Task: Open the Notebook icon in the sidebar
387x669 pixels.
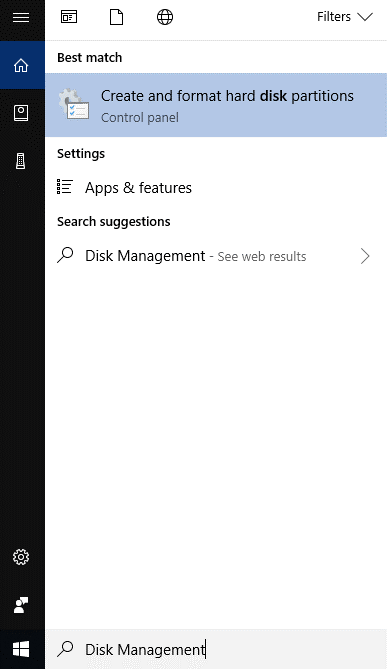Action: (21, 113)
